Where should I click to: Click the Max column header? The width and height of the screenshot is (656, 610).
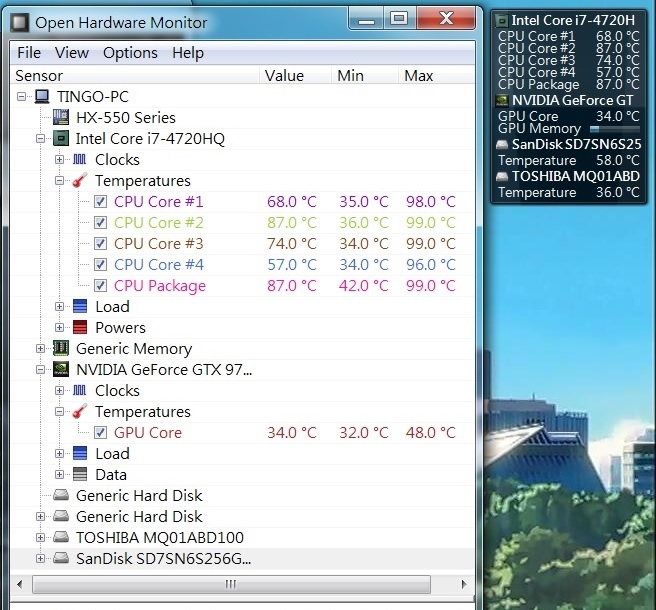pyautogui.click(x=436, y=75)
